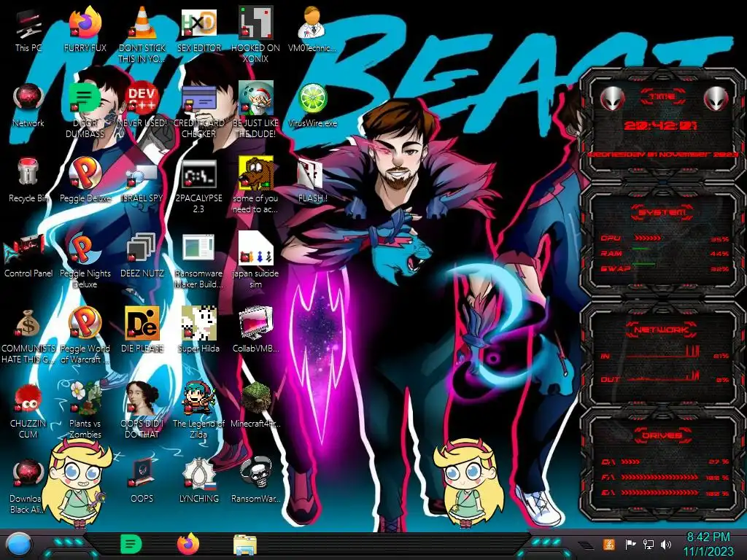Select the VirusWire.exe lime icon

pyautogui.click(x=312, y=105)
